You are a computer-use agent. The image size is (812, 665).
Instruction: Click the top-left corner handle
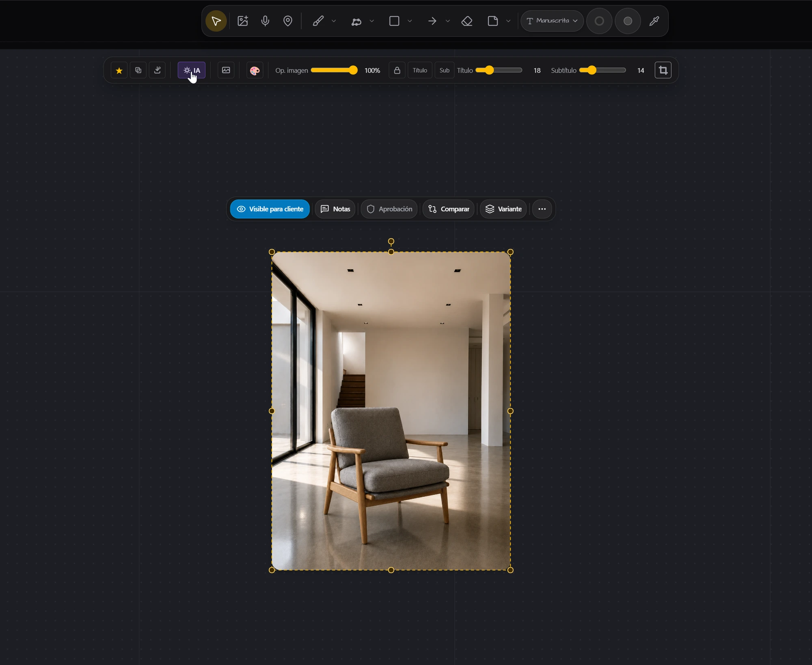point(272,252)
